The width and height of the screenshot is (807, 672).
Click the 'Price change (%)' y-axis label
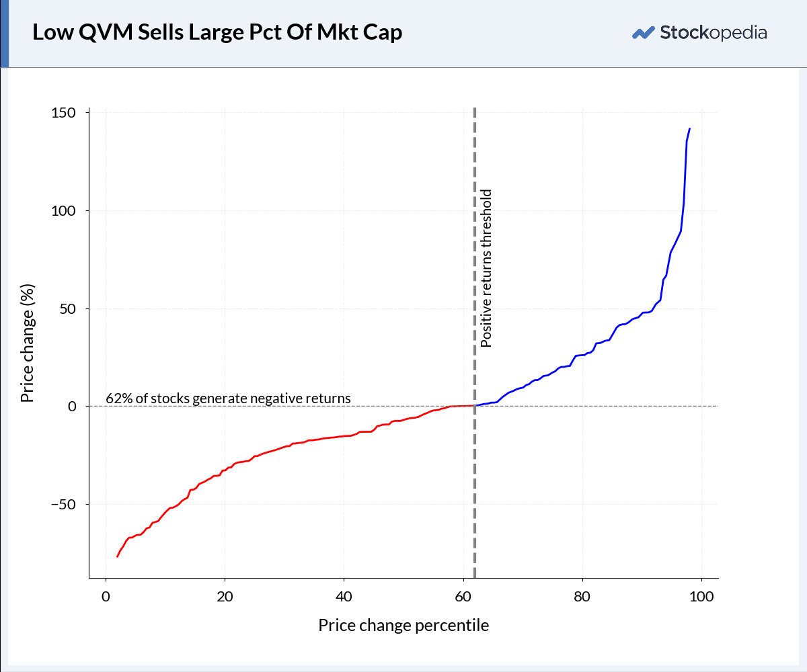pyautogui.click(x=27, y=342)
